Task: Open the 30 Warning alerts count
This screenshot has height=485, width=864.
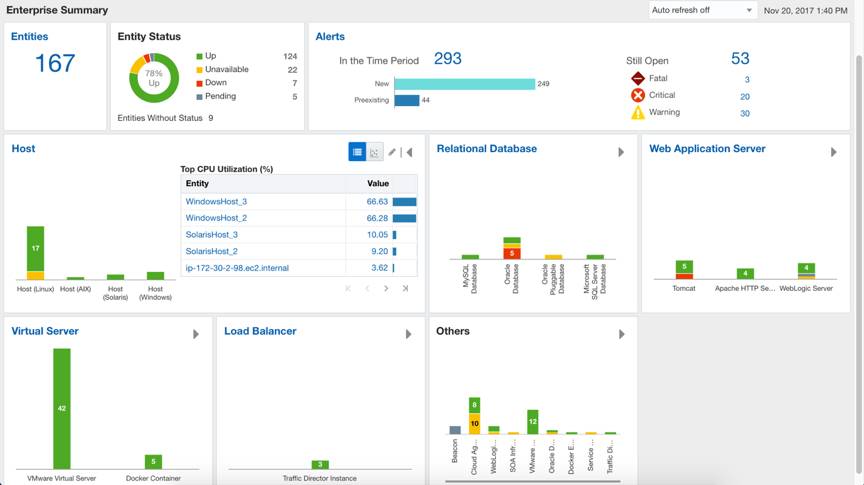Action: [x=745, y=113]
